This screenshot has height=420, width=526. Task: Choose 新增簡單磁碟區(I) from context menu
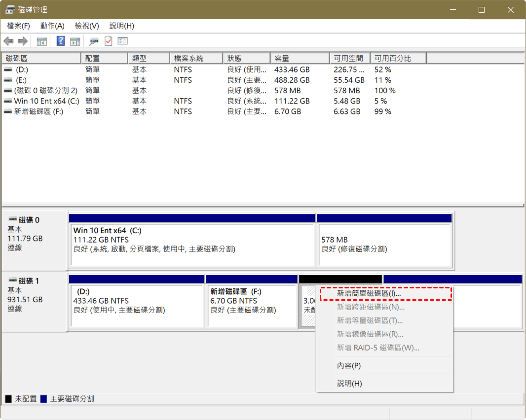pos(369,293)
